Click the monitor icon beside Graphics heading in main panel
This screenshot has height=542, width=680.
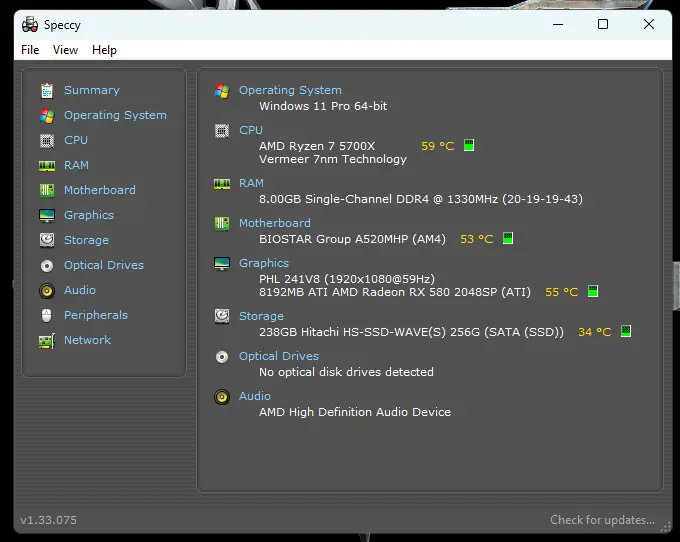pyautogui.click(x=222, y=264)
